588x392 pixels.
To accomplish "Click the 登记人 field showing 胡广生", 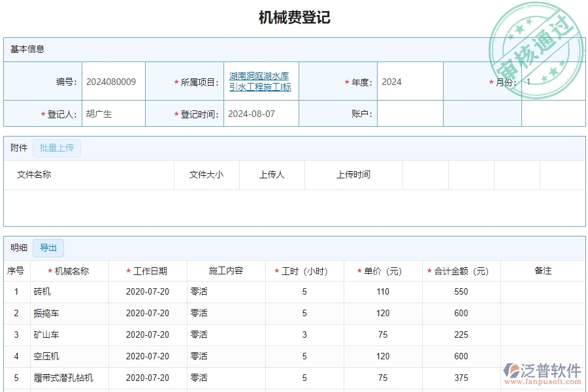I will [x=112, y=114].
